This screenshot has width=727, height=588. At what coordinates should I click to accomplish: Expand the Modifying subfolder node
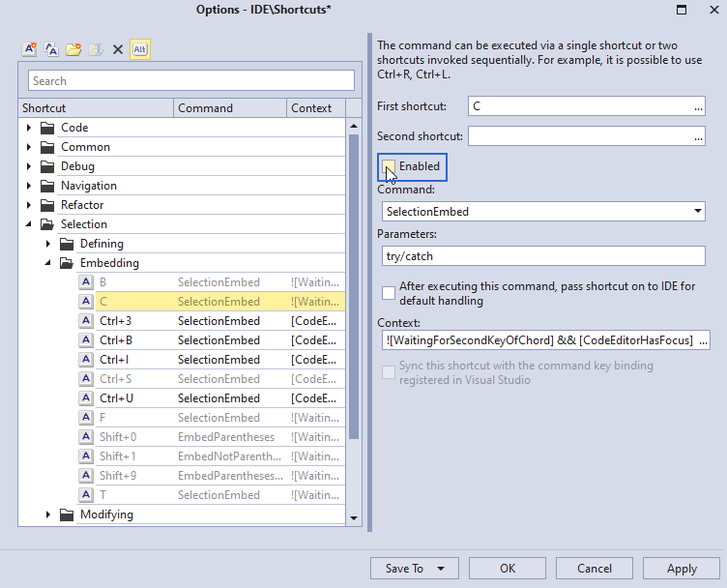pyautogui.click(x=48, y=514)
